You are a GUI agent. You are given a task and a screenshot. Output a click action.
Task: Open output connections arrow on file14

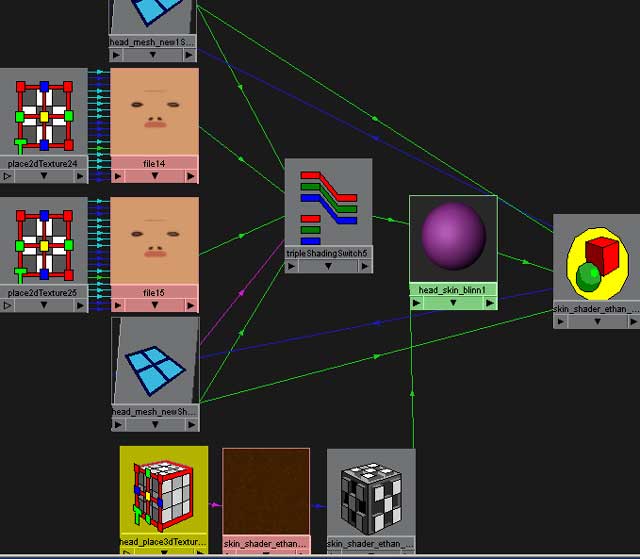[x=191, y=176]
